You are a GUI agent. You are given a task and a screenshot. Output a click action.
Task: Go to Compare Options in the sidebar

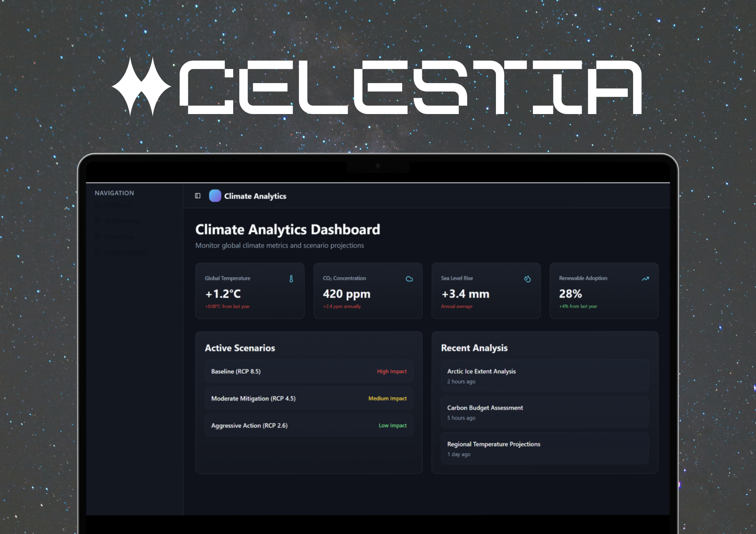126,252
